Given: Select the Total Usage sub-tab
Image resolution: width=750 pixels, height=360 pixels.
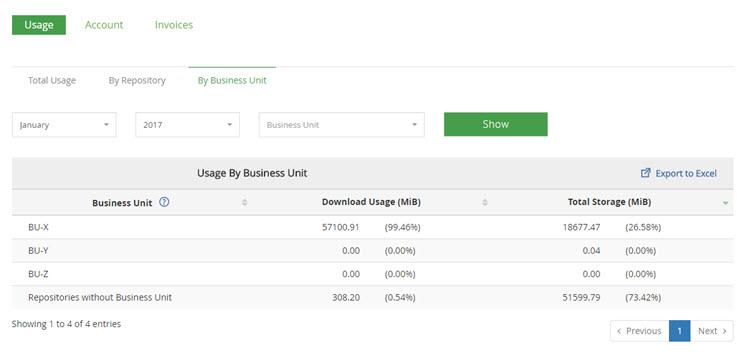Looking at the screenshot, I should coord(52,80).
